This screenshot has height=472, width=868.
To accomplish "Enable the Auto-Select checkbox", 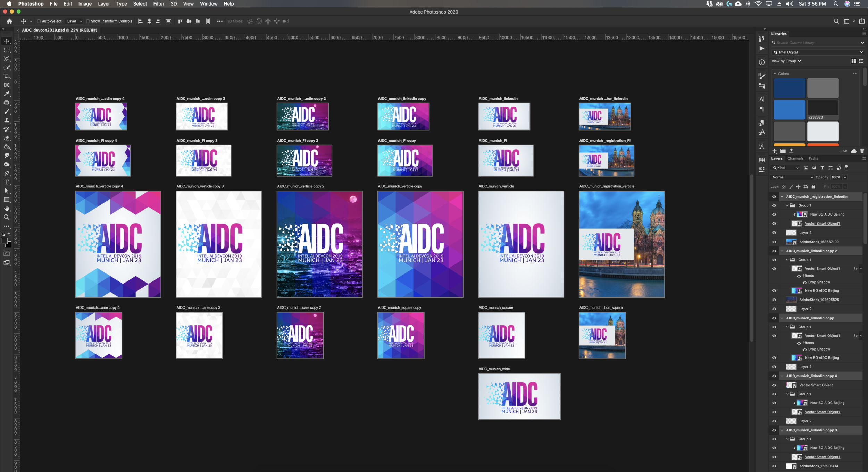I will 39,21.
